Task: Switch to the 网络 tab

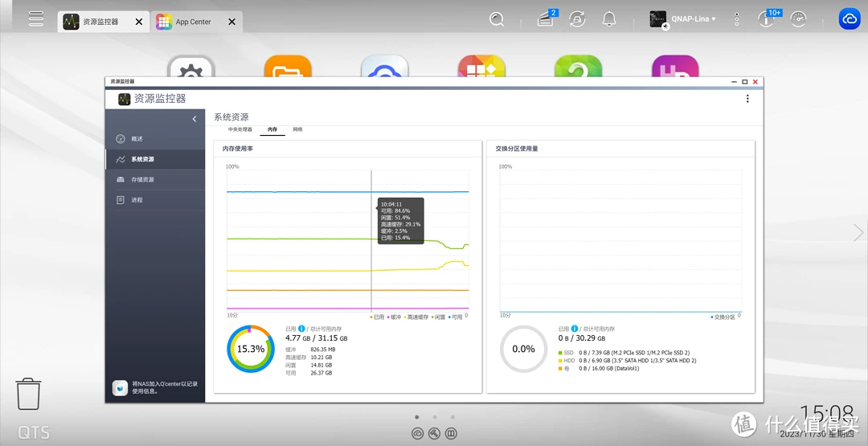Action: click(298, 129)
